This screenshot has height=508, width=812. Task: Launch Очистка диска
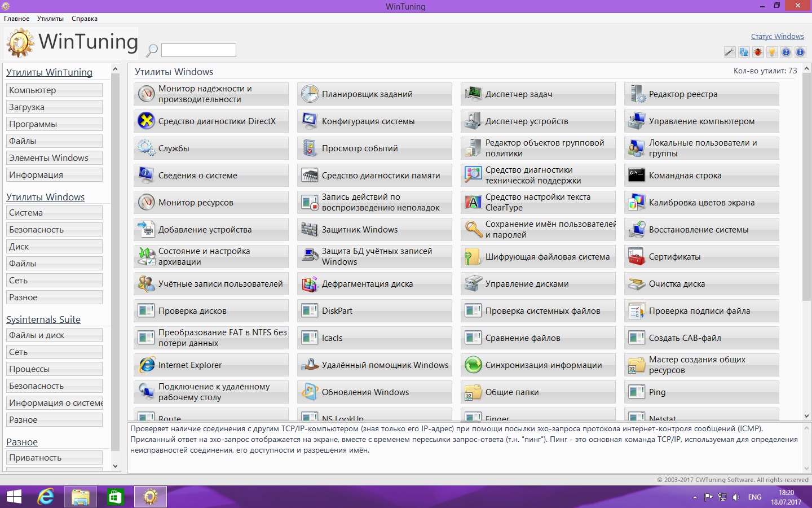pyautogui.click(x=701, y=283)
